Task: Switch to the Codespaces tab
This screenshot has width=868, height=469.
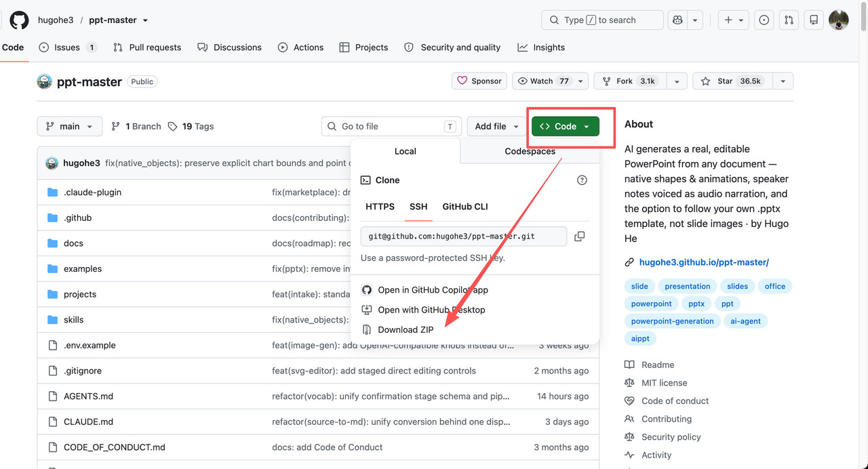Action: [x=530, y=151]
